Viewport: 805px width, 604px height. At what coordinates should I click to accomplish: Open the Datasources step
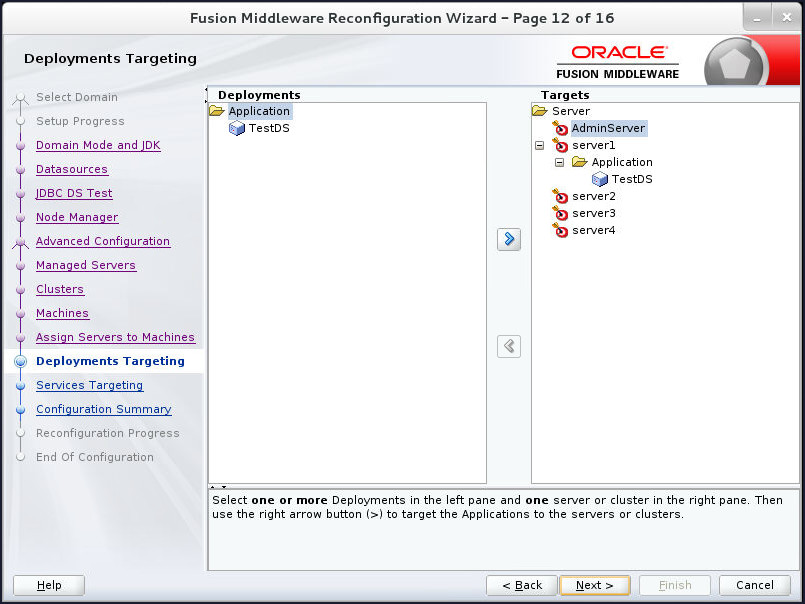[72, 169]
